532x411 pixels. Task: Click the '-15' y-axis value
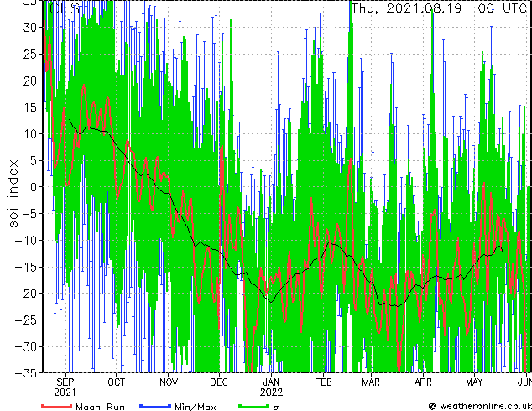25,267
